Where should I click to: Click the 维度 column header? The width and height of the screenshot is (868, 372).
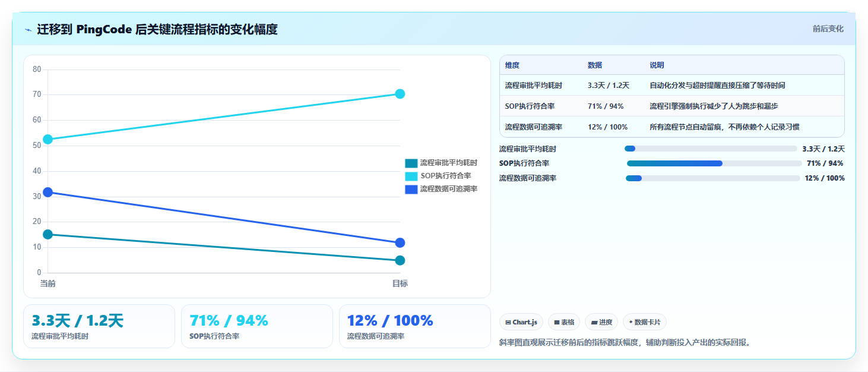click(x=512, y=65)
